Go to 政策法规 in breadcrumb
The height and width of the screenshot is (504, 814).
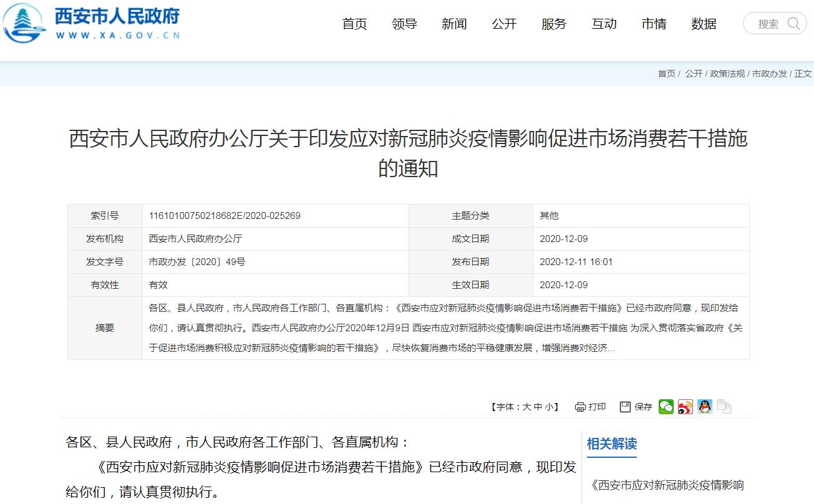coord(727,74)
